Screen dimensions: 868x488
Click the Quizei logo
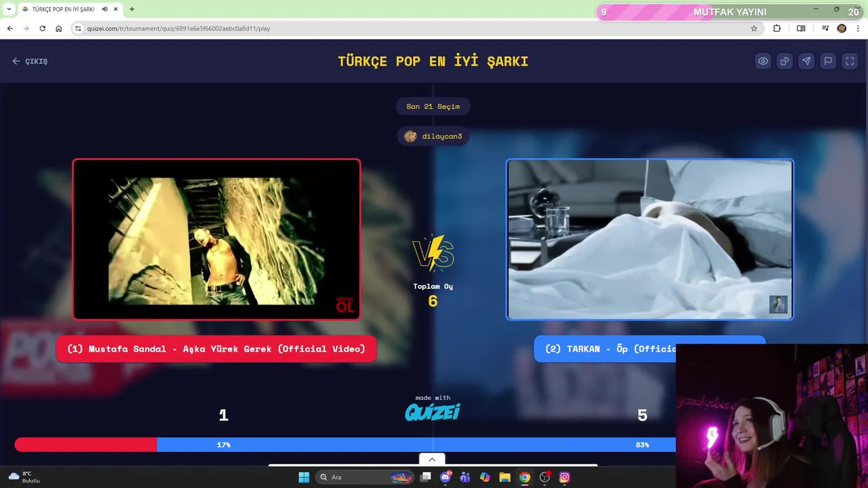pyautogui.click(x=433, y=411)
